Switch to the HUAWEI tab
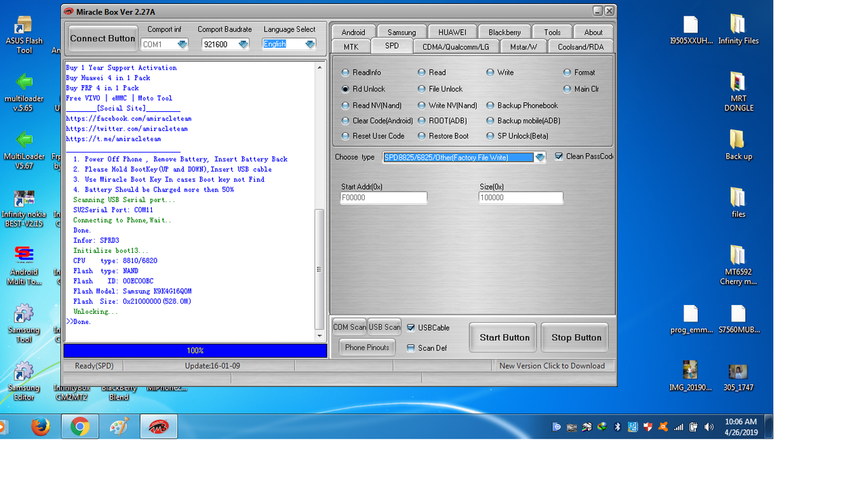Image resolution: width=868 pixels, height=488 pixels. (452, 32)
